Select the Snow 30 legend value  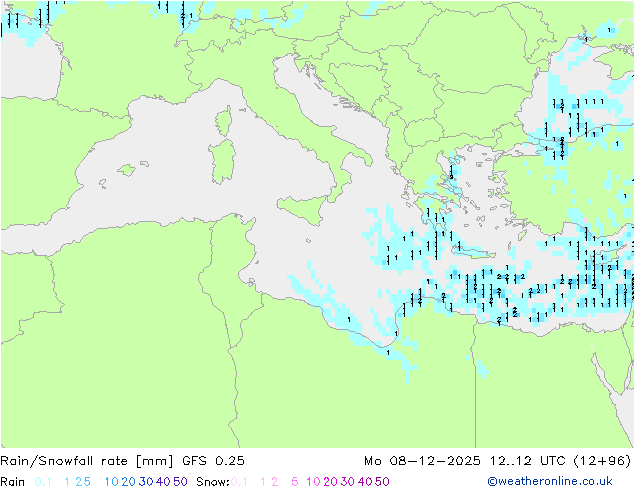[x=348, y=482]
